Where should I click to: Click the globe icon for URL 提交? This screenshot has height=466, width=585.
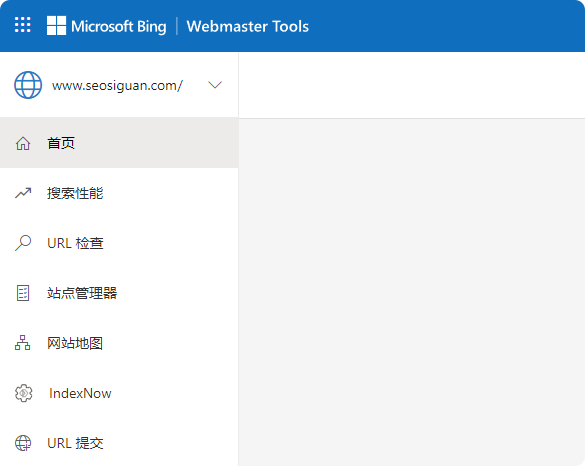tap(23, 443)
